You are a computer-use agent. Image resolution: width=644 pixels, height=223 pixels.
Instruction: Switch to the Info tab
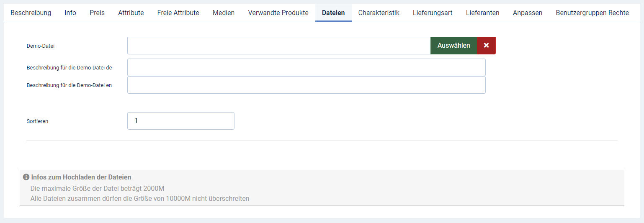point(70,13)
